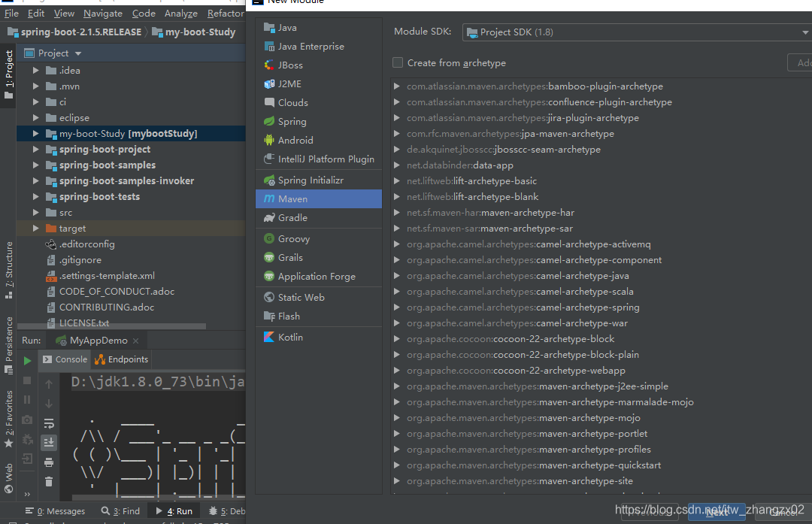Print console output icon
Image resolution: width=812 pixels, height=524 pixels.
click(x=49, y=462)
